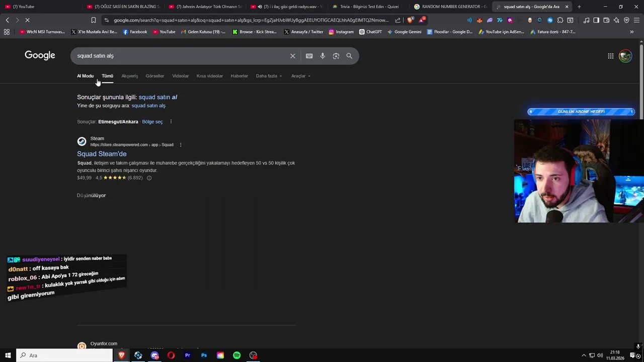Open the Instagram bookmark
This screenshot has width=644, height=362.
click(341, 32)
